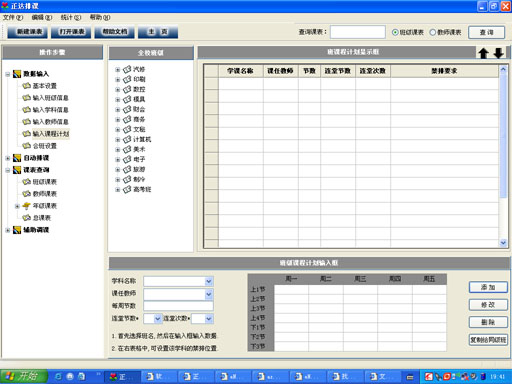This screenshot has height=384, width=512.
Task: Click the book icon beside 旅游
Action: [127, 169]
